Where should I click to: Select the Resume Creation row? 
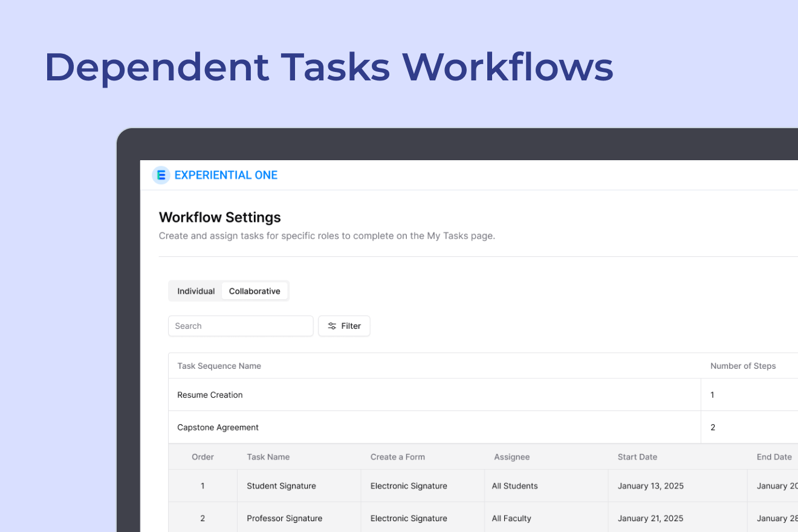tap(483, 395)
